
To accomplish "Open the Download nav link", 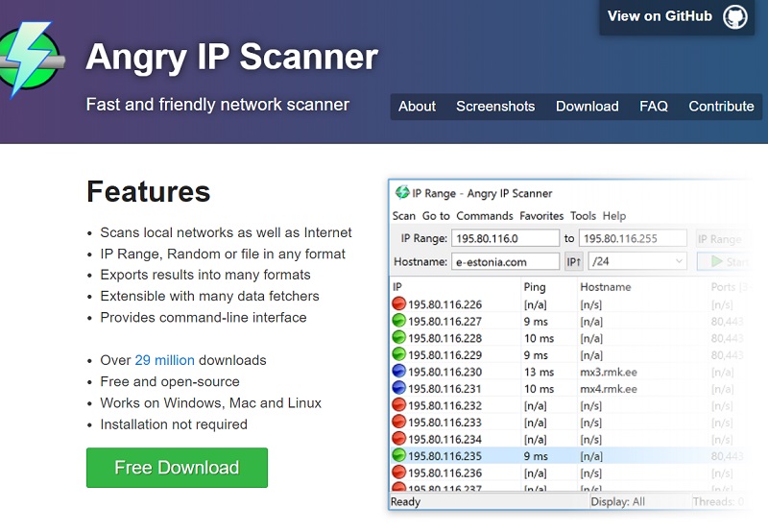I will (587, 107).
